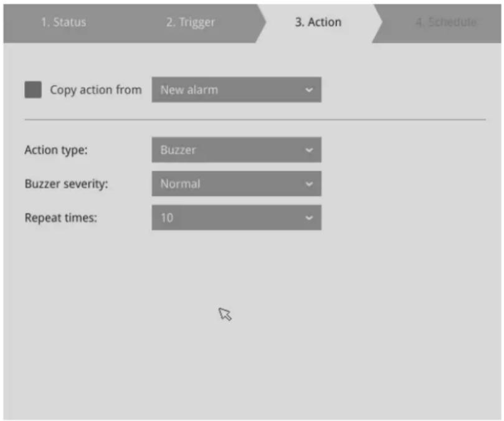Select the 3. Action step tab
504x421 pixels.
pos(318,22)
